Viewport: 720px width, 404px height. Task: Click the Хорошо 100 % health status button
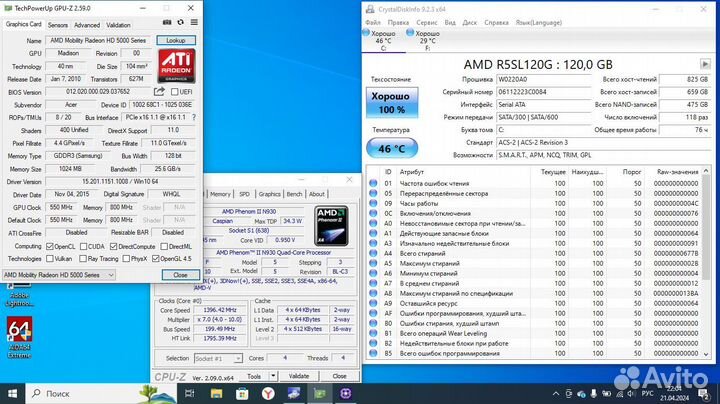[x=392, y=103]
